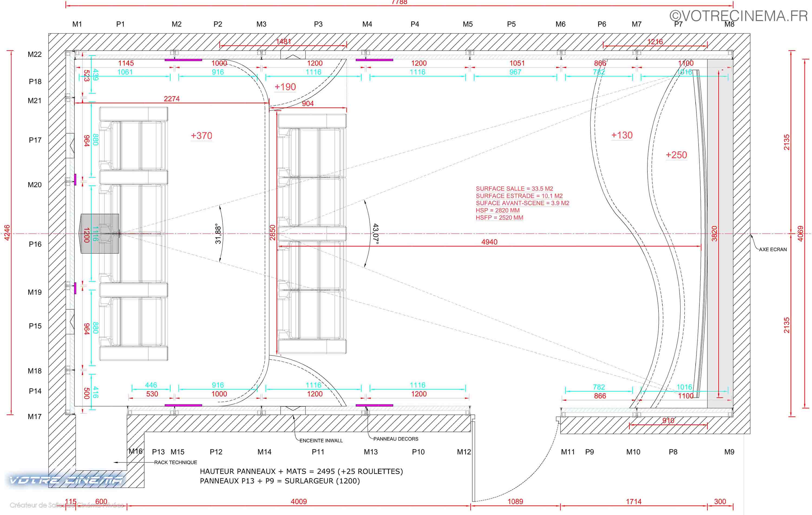Select the dimension "1481" near the top wall
The height and width of the screenshot is (515, 812).
tap(283, 41)
